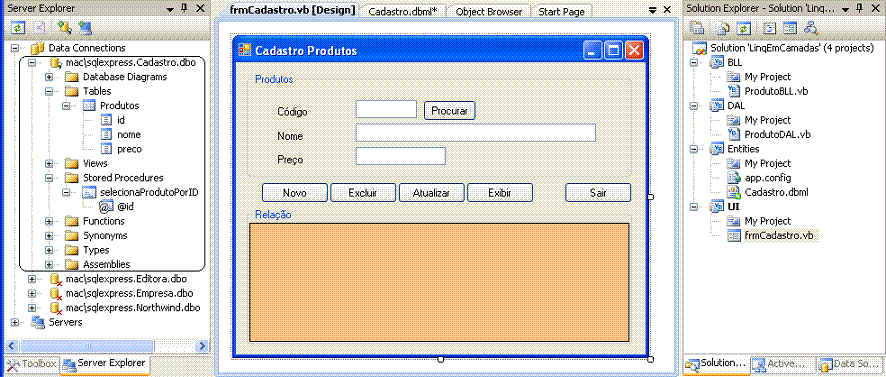886x377 pixels.
Task: Collapse the Data Connections node
Action: (x=15, y=48)
